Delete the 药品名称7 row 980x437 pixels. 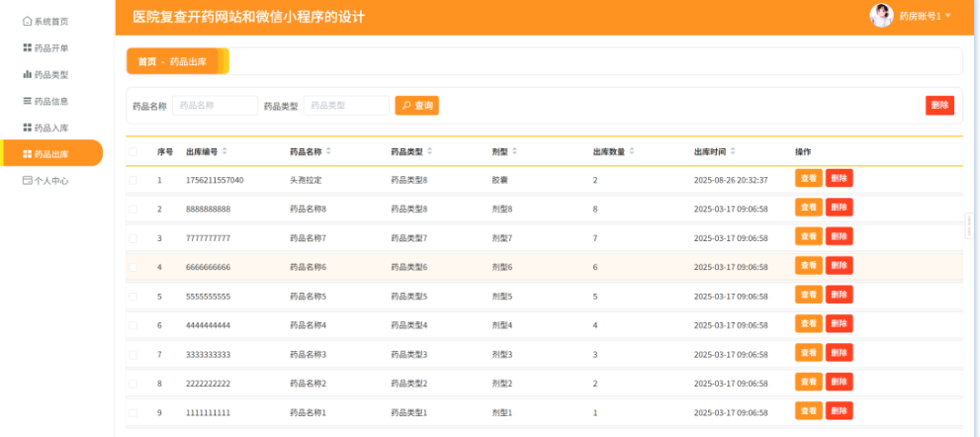click(839, 236)
